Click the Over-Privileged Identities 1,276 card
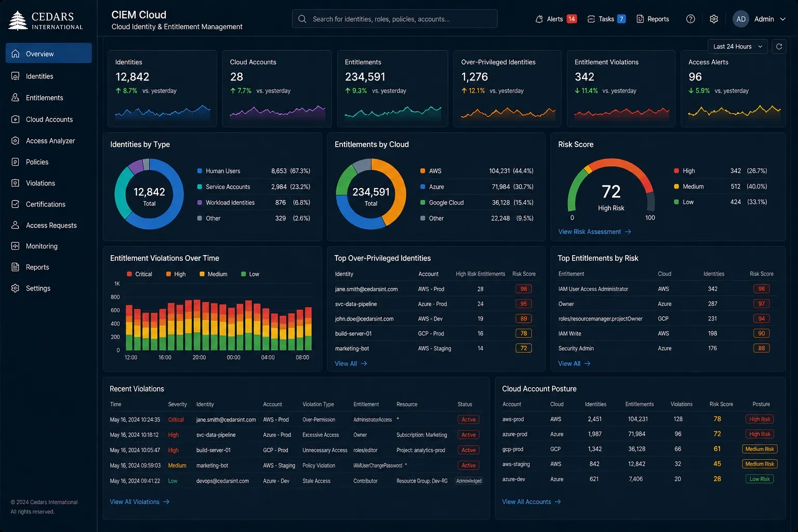Viewport: 798px width, 532px height. pos(507,88)
